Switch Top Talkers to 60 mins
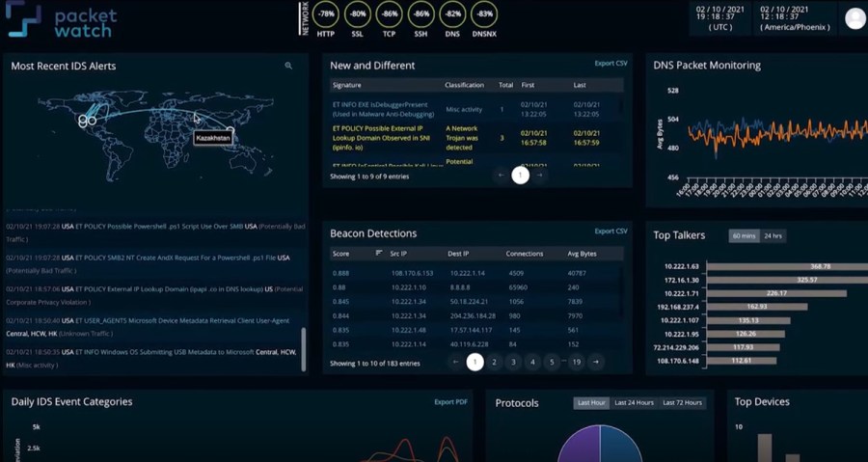The height and width of the screenshot is (462, 868). 744,235
